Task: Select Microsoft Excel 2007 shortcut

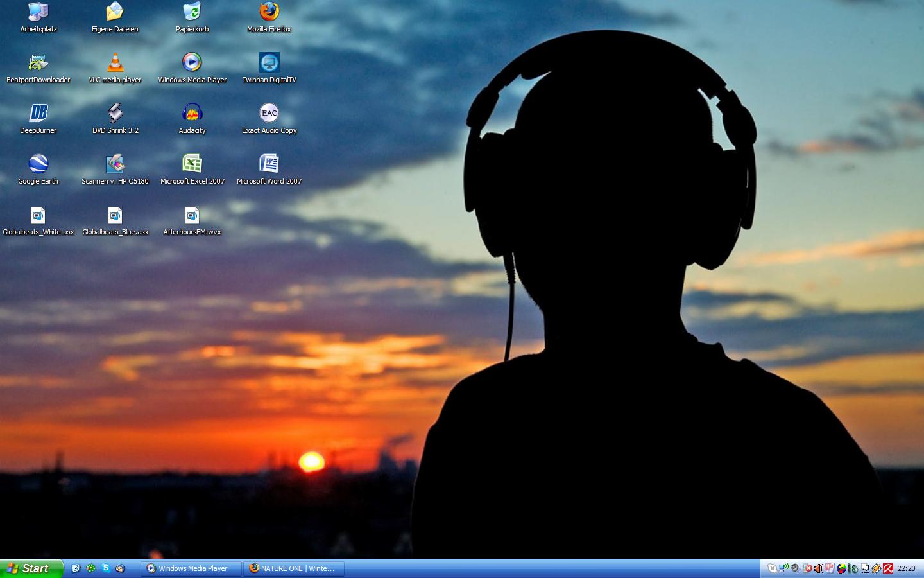Action: [192, 164]
